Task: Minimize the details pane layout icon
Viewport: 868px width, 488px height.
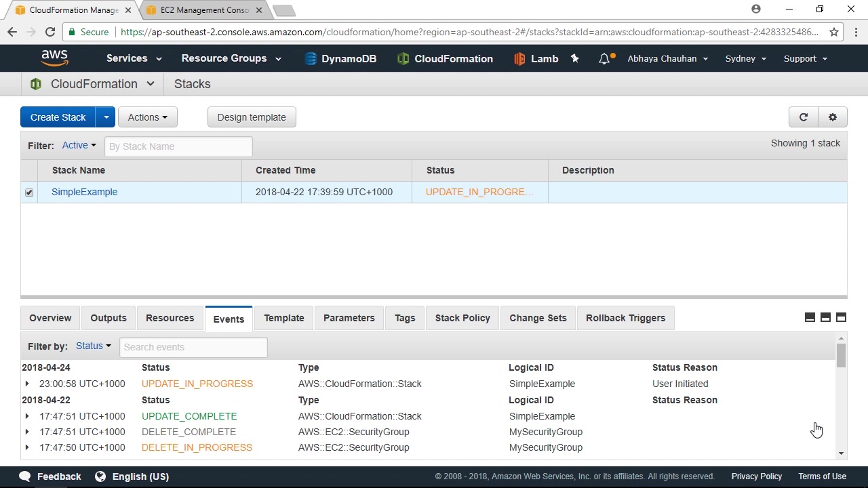Action: [x=810, y=317]
